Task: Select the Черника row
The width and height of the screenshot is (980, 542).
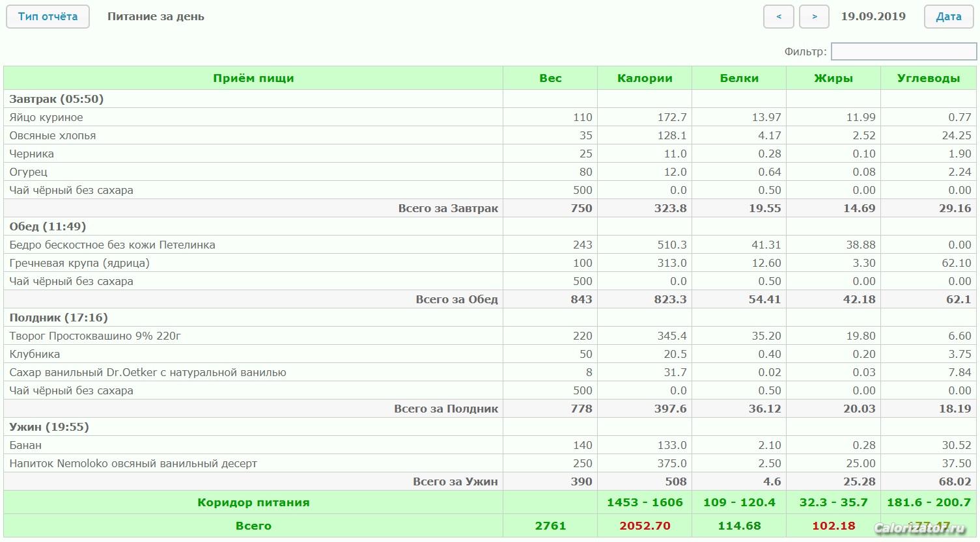Action: [x=490, y=154]
